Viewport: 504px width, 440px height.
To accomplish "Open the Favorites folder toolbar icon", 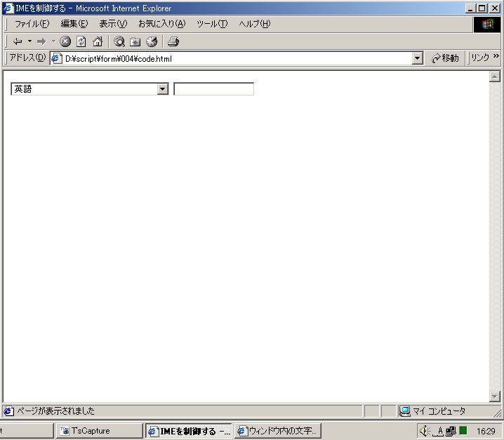I will pyautogui.click(x=135, y=41).
